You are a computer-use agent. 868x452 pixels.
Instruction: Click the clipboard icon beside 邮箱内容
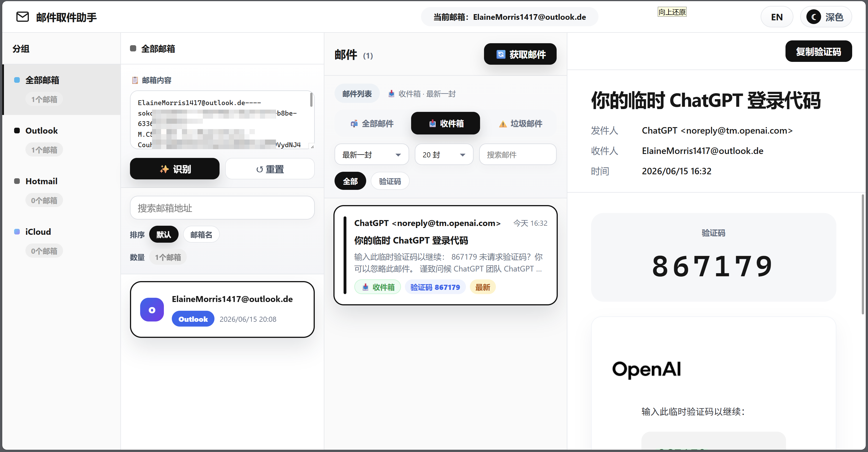(x=135, y=80)
